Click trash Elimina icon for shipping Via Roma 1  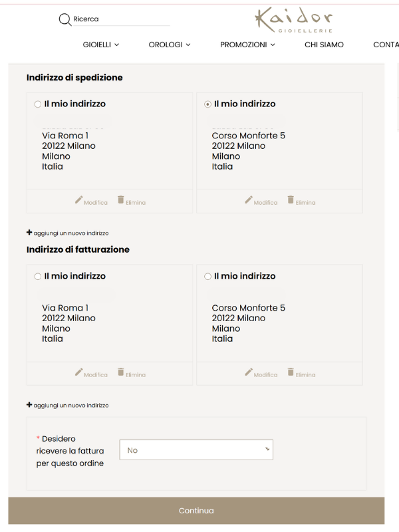[121, 199]
